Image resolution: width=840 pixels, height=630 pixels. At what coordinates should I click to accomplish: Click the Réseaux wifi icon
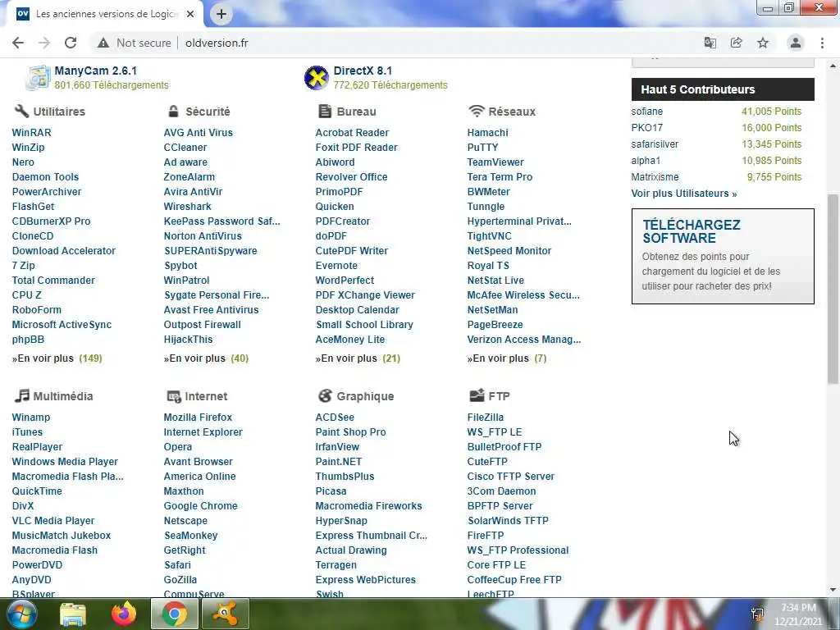pos(477,111)
